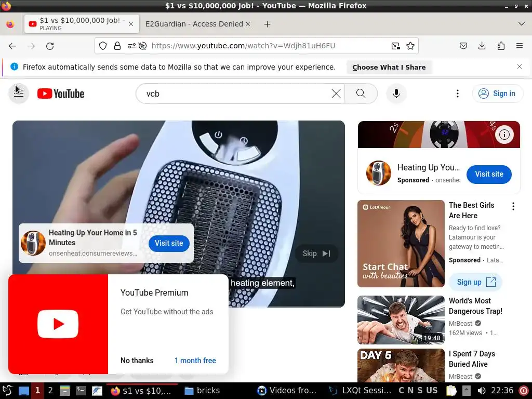
Task: Switch to virtual desktop 1
Action: [37, 391]
